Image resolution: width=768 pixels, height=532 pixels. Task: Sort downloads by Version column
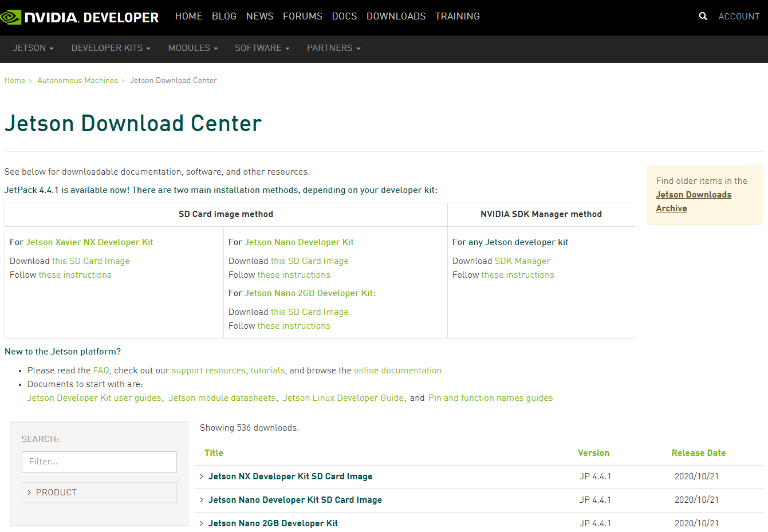click(x=593, y=453)
